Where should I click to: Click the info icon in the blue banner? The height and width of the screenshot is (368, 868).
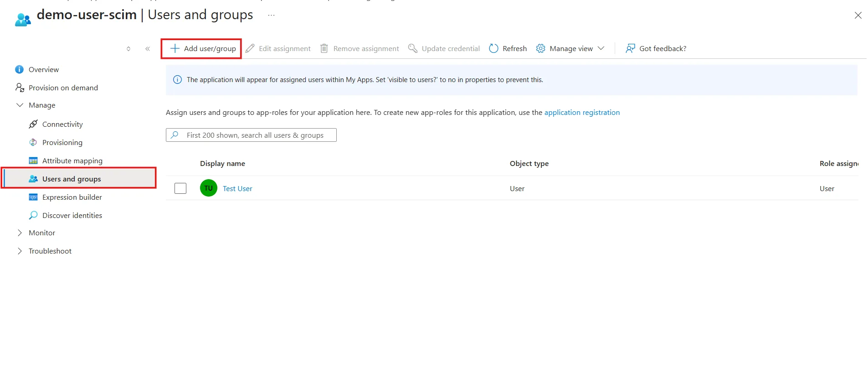[178, 80]
